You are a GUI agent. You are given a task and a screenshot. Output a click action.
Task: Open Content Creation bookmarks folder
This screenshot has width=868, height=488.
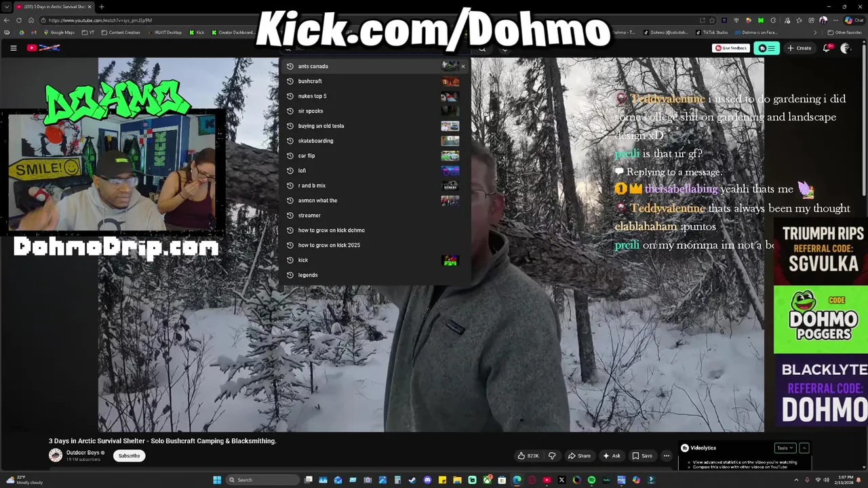click(x=121, y=33)
